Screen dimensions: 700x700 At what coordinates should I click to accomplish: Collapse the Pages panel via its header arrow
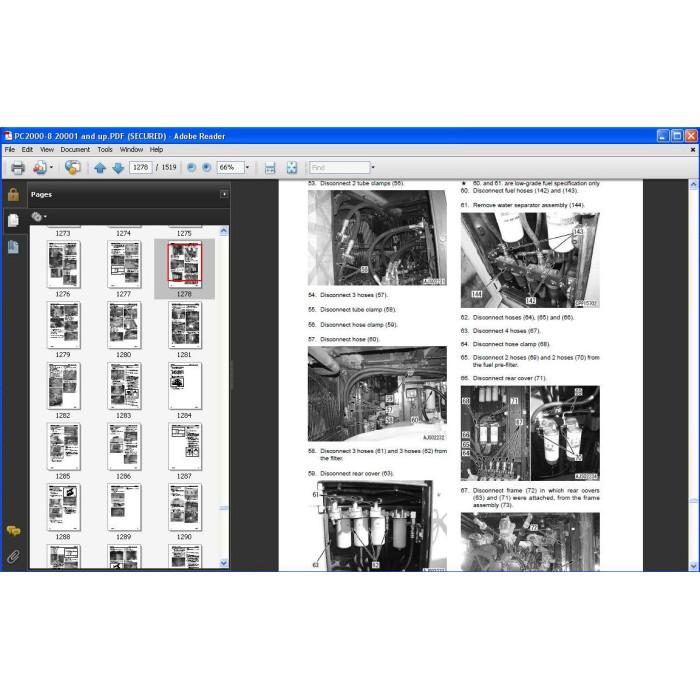click(x=224, y=194)
